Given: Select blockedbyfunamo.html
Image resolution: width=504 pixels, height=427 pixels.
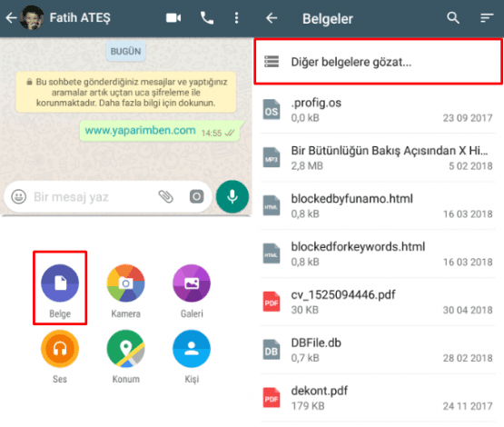Looking at the screenshot, I should pyautogui.click(x=378, y=205).
